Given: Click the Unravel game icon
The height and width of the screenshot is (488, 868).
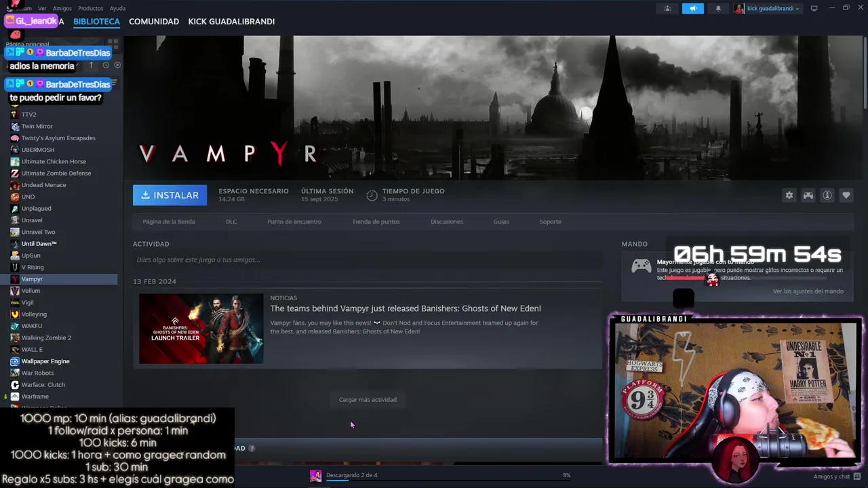Looking at the screenshot, I should pos(15,220).
